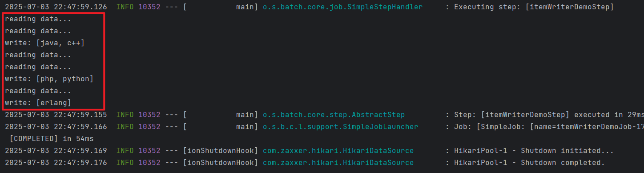The image size is (644, 173).
Task: Click the last 'reading data...' line
Action: (38, 90)
